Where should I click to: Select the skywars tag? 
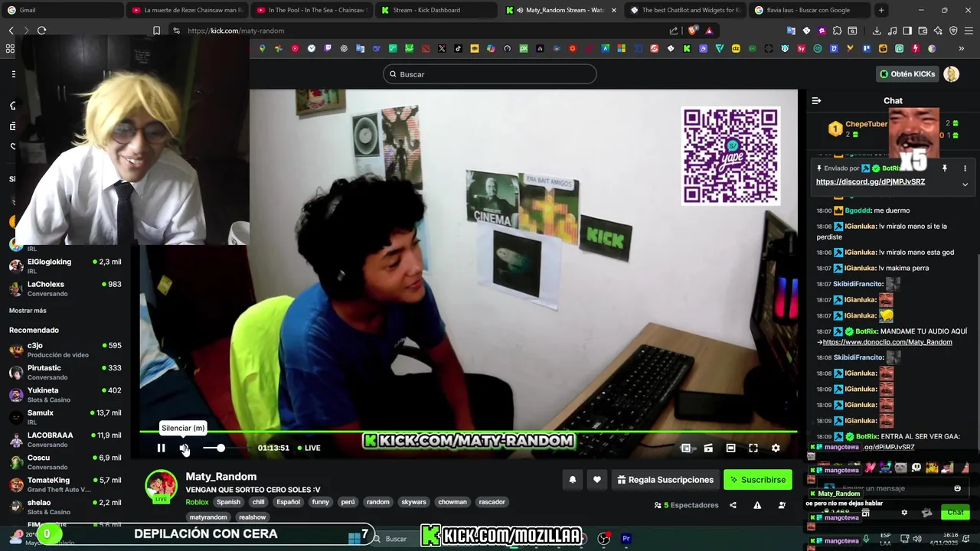pos(413,502)
